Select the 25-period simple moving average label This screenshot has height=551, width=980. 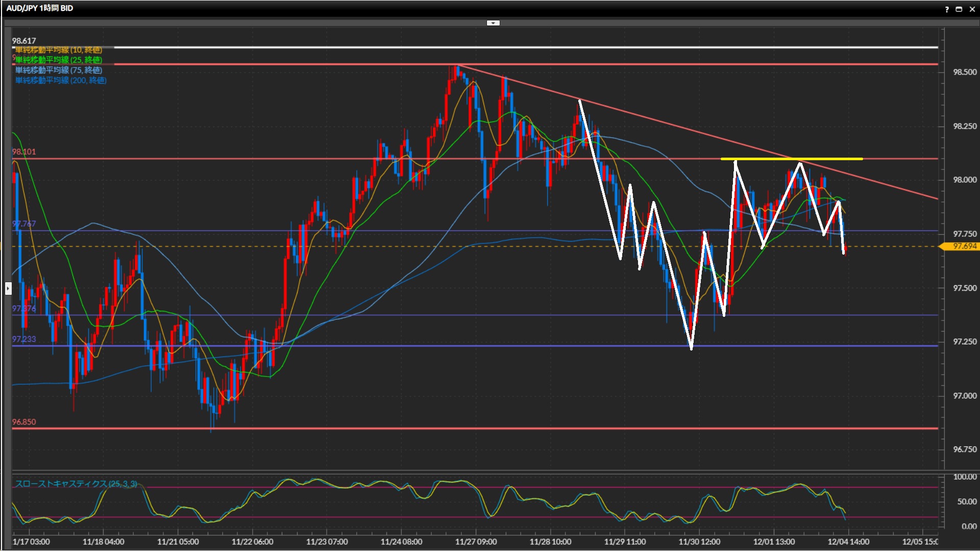59,60
